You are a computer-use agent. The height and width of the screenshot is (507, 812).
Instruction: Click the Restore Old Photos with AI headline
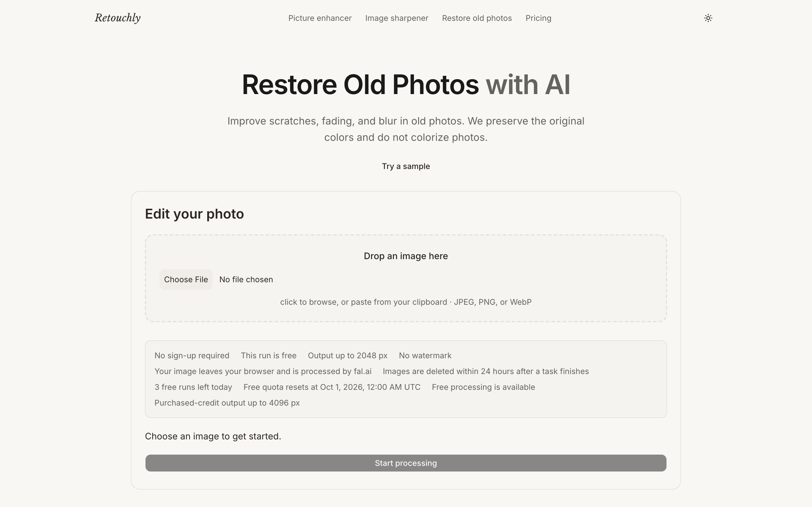[x=406, y=84]
